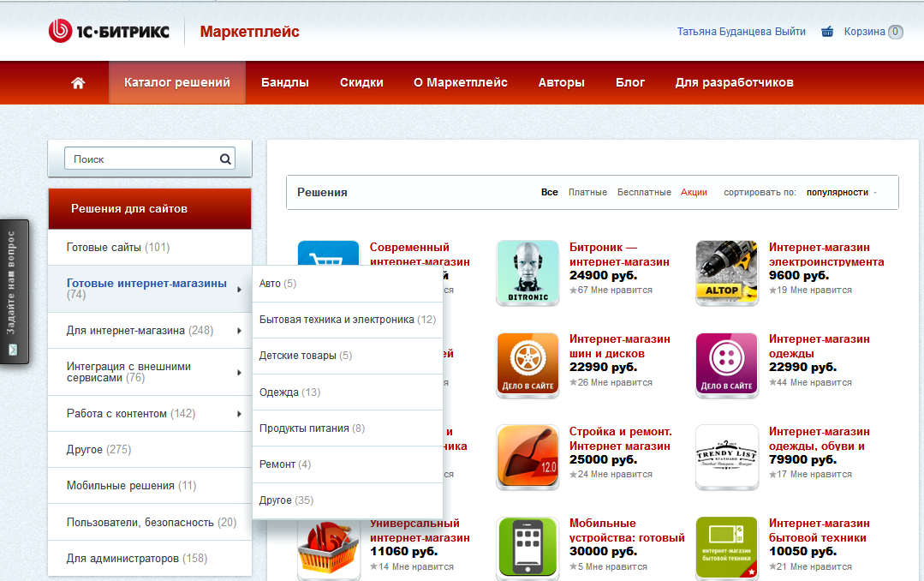
Task: Click the search magnifier icon
Action: pos(225,159)
